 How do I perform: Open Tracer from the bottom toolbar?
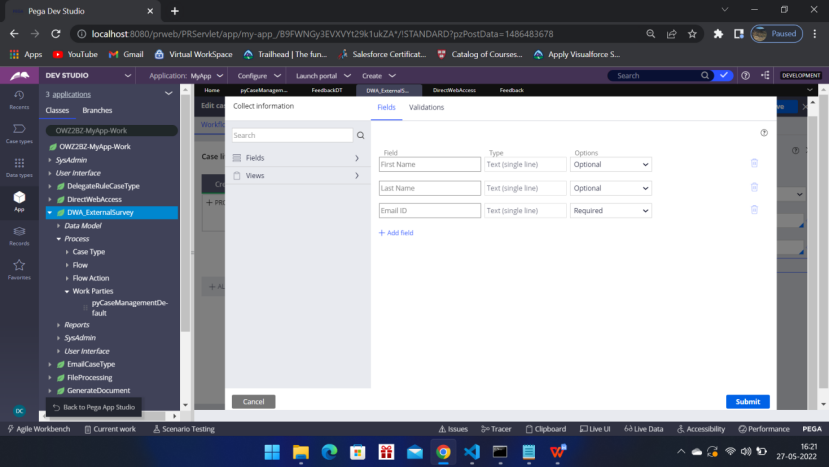496,429
